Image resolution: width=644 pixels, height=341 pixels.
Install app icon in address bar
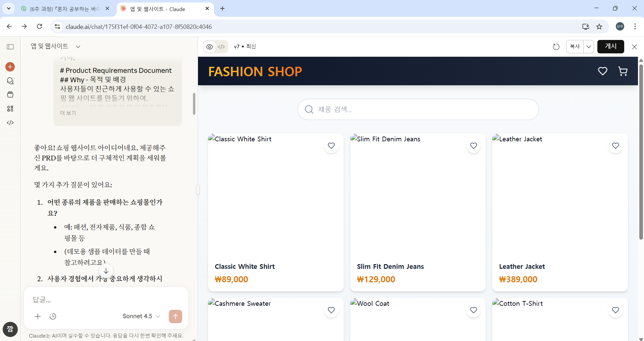[x=586, y=27]
